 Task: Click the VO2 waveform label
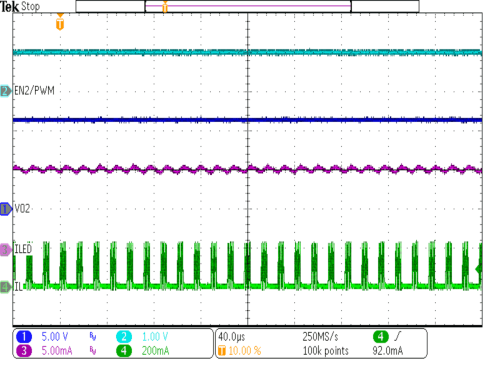(22, 209)
